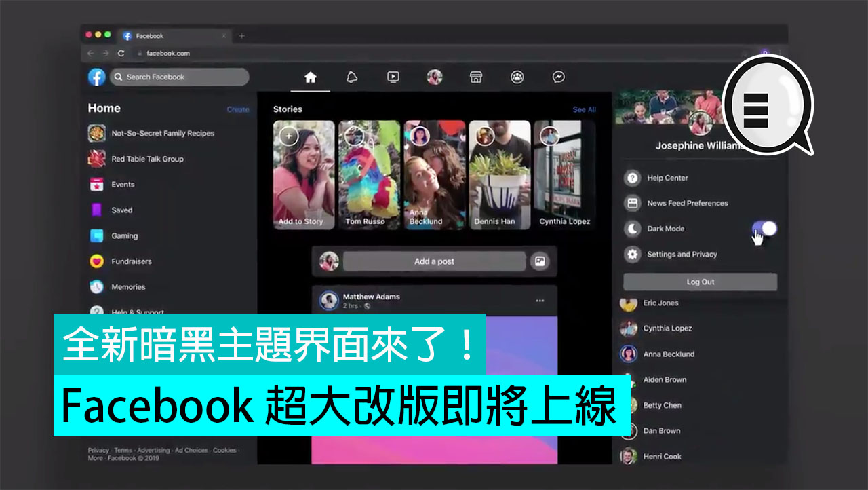The height and width of the screenshot is (490, 868).
Task: Click the browser Back arrow
Action: click(x=91, y=53)
